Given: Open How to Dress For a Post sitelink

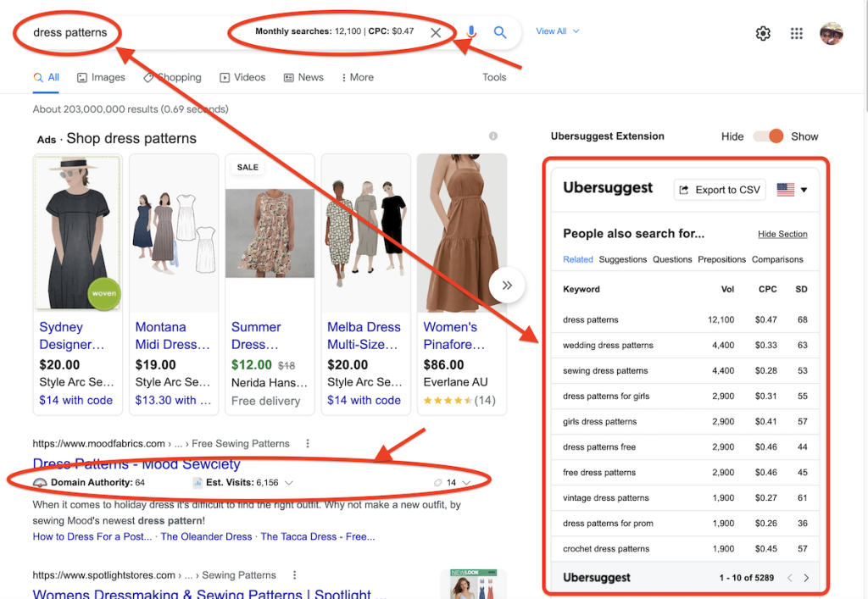Looking at the screenshot, I should tap(92, 536).
